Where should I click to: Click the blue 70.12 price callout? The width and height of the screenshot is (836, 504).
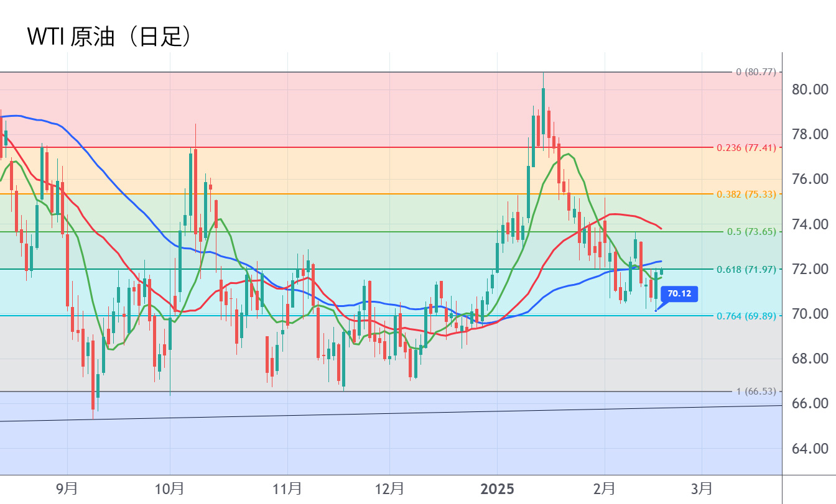click(679, 293)
